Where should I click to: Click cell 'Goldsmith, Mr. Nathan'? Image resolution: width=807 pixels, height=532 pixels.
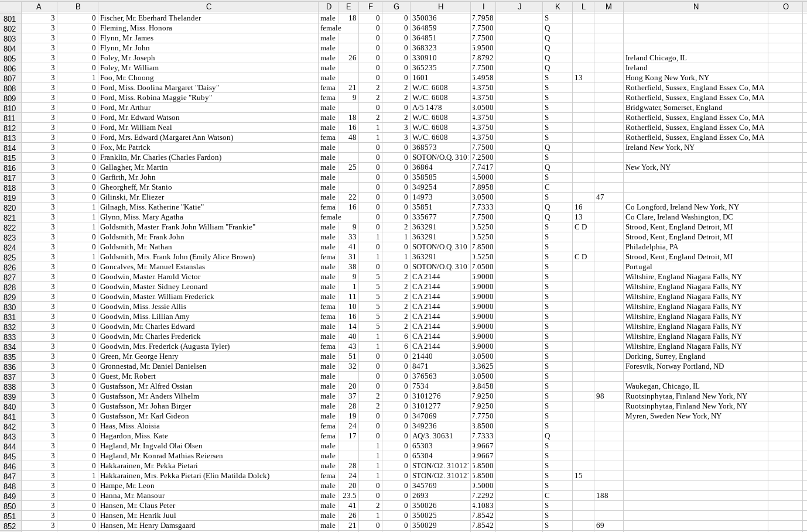pyautogui.click(x=208, y=247)
